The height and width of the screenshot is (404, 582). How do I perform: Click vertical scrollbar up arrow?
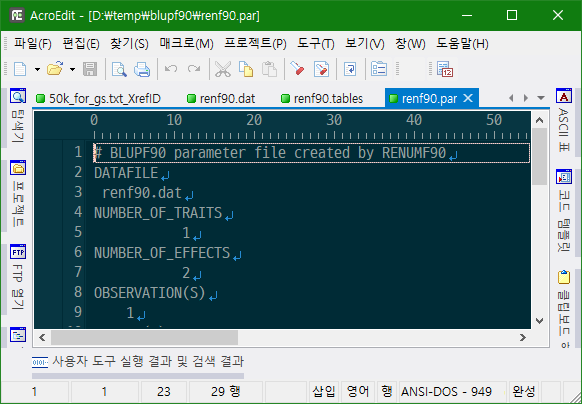click(x=539, y=120)
